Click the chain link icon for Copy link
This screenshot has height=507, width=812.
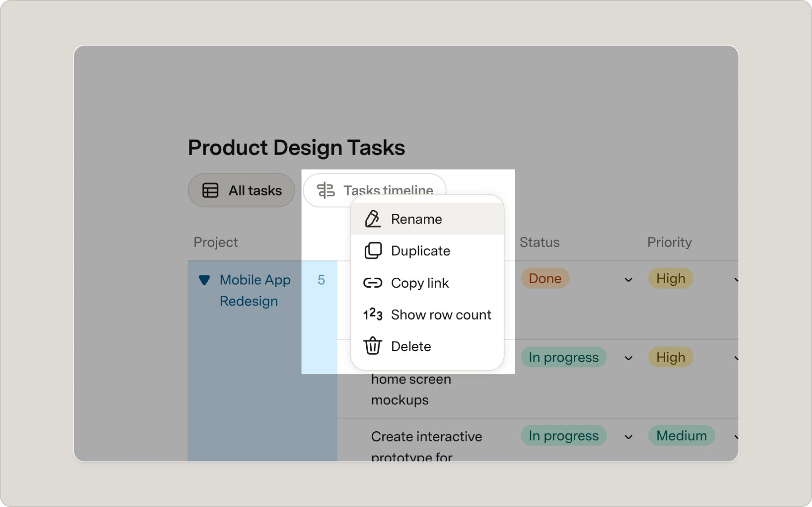373,283
